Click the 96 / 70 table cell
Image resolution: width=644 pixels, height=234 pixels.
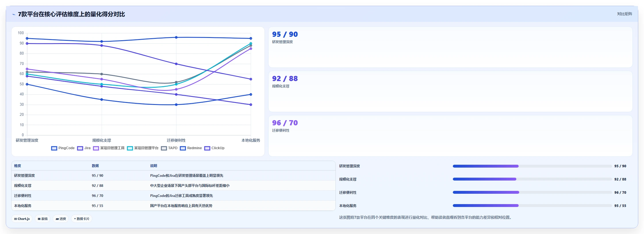tap(97, 196)
